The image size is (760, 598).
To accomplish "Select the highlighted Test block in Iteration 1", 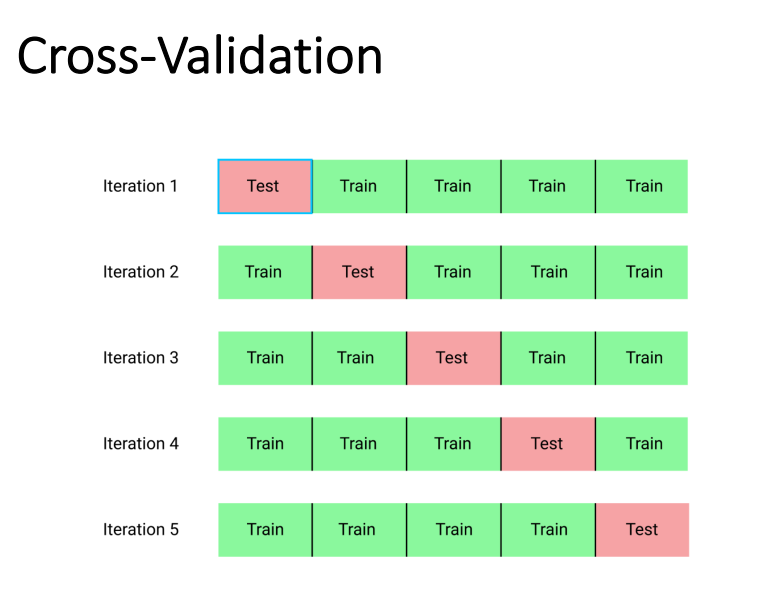I will tap(265, 186).
